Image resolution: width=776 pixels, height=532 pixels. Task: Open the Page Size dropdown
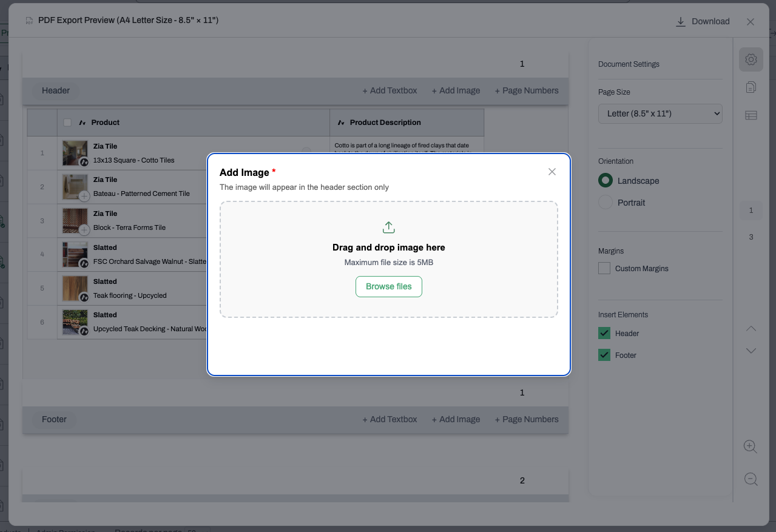click(x=660, y=113)
